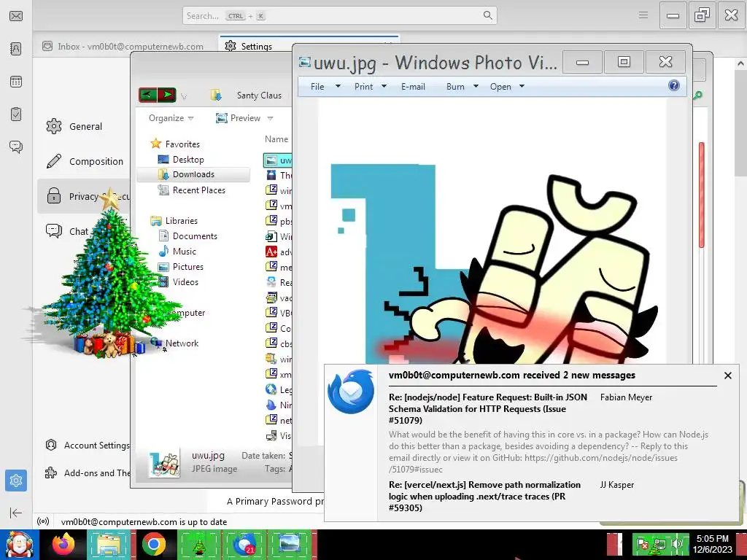Click the Action Center flag tray icon
Image resolution: width=747 pixels, height=560 pixels.
(643, 544)
